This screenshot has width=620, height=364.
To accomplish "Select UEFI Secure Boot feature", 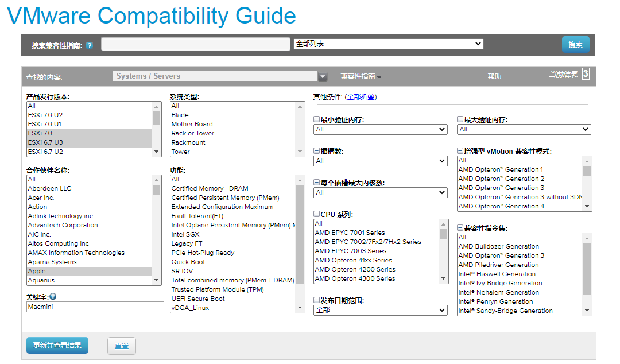I will coord(233,299).
